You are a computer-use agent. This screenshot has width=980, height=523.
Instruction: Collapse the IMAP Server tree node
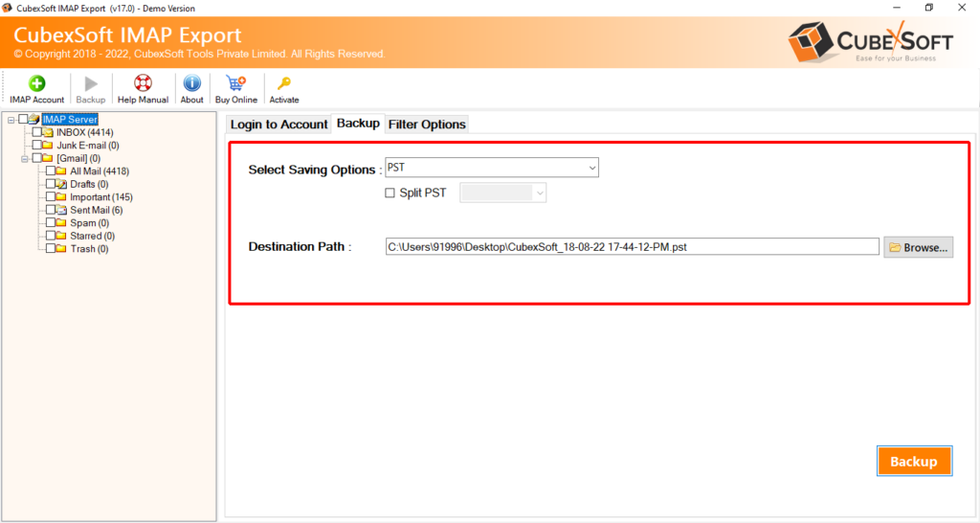(11, 120)
